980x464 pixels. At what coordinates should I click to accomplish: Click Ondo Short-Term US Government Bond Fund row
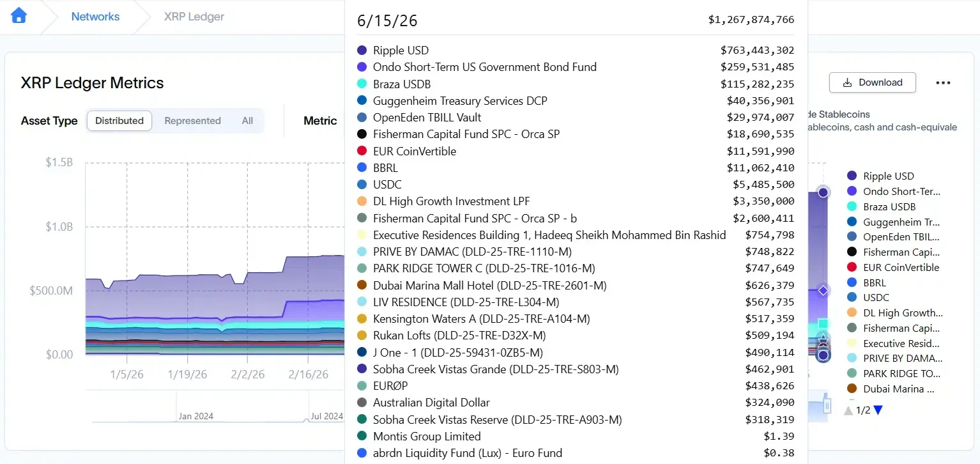coord(576,67)
